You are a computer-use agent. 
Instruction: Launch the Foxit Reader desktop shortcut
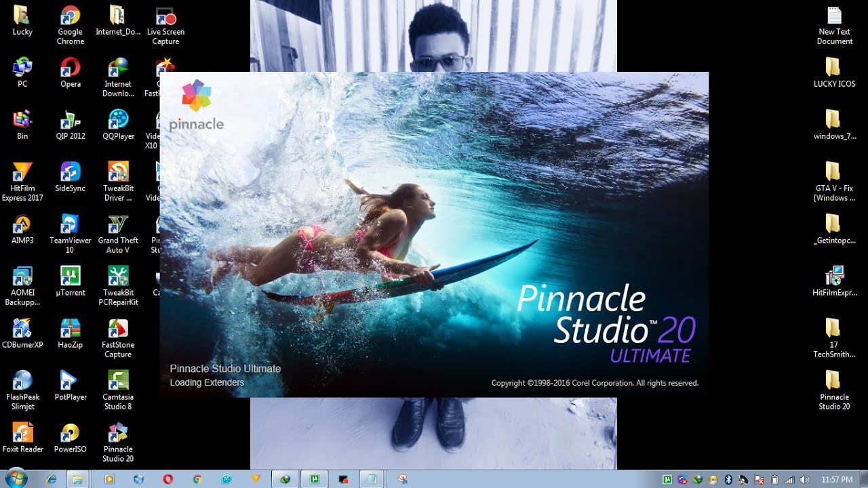click(x=22, y=438)
